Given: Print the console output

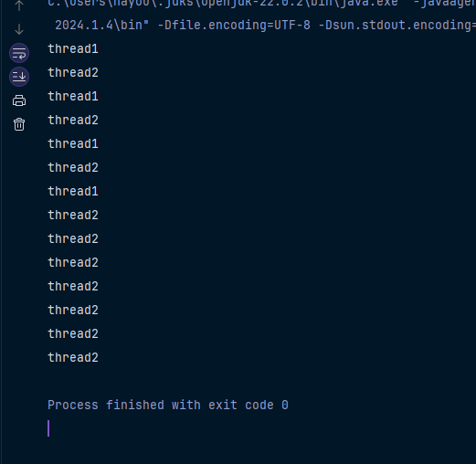Looking at the screenshot, I should [19, 100].
